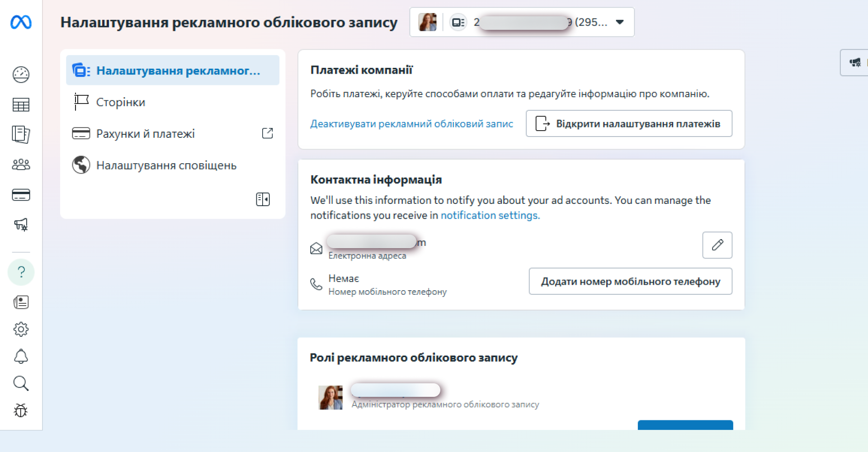Open notification settings link

coord(490,215)
